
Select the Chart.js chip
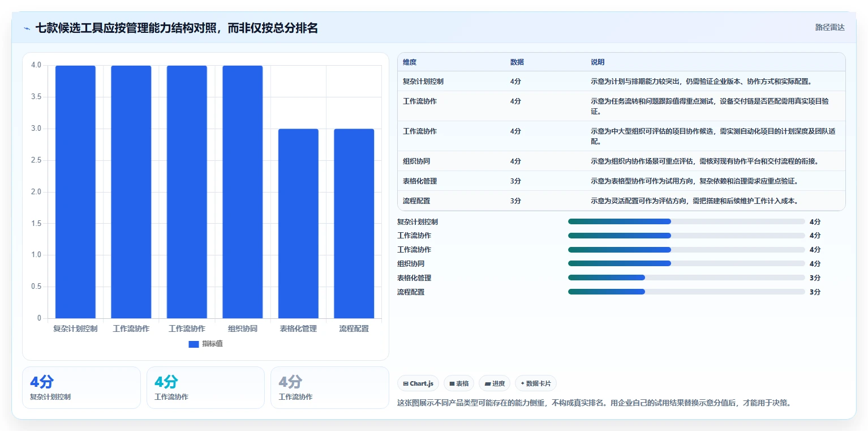[418, 383]
